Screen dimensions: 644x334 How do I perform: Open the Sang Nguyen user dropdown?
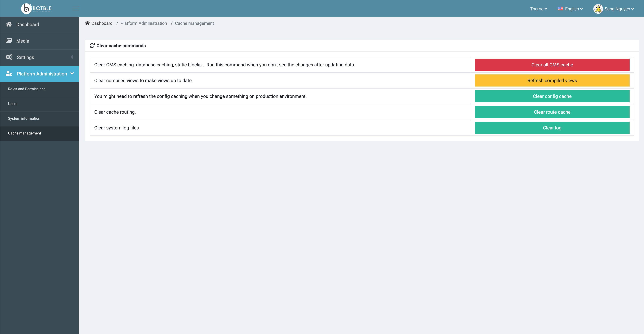coord(614,9)
